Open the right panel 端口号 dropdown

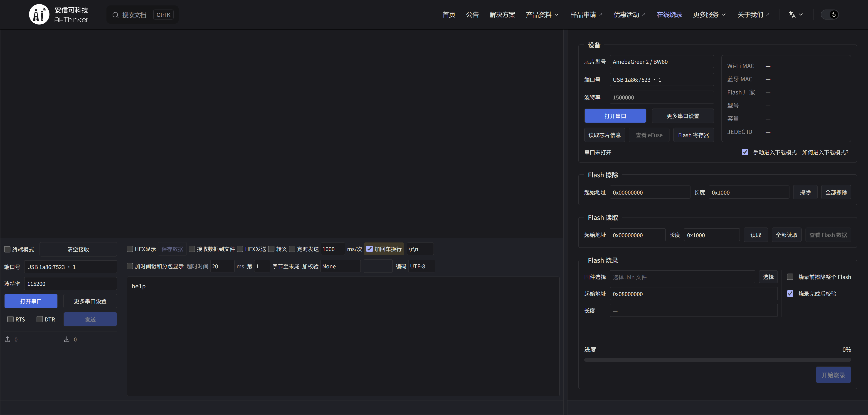coord(661,79)
